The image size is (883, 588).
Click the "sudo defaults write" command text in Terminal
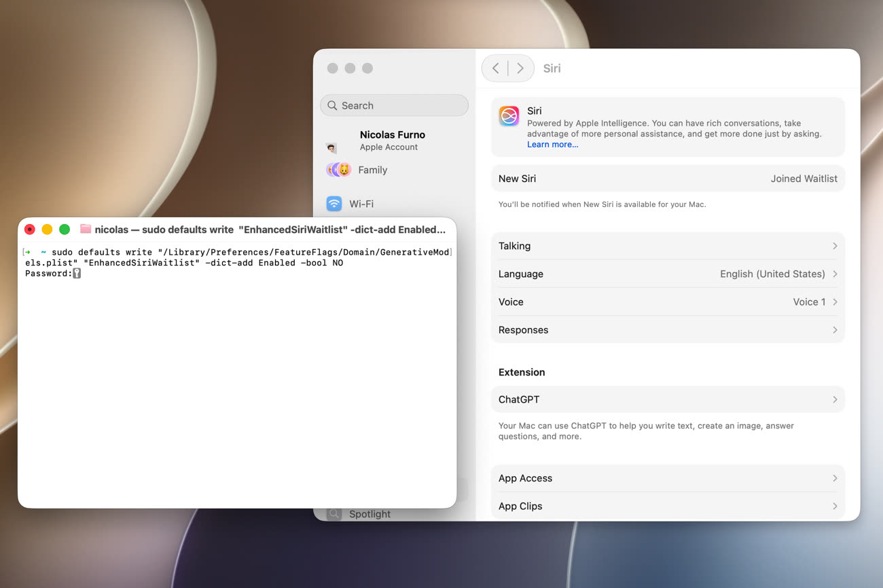(x=102, y=252)
